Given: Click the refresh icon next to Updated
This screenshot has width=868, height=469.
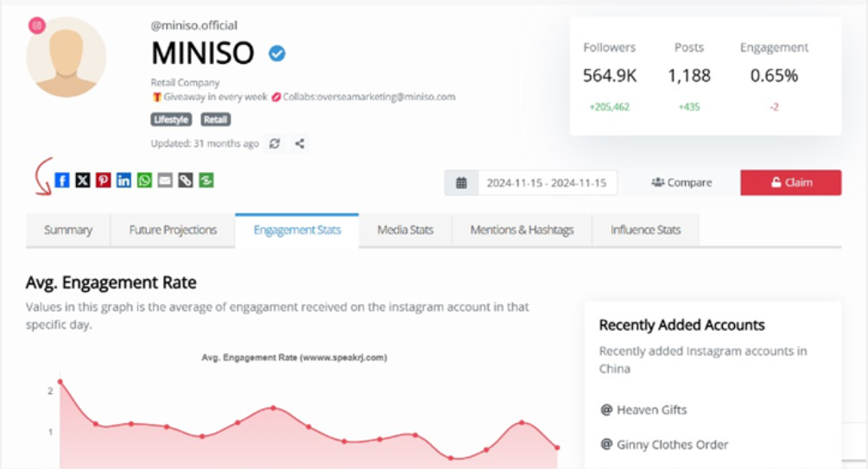Looking at the screenshot, I should (x=275, y=144).
